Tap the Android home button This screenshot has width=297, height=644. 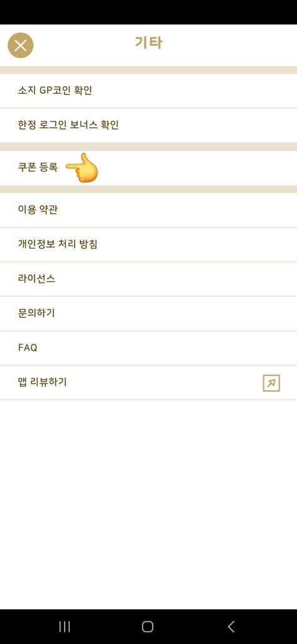click(x=148, y=626)
